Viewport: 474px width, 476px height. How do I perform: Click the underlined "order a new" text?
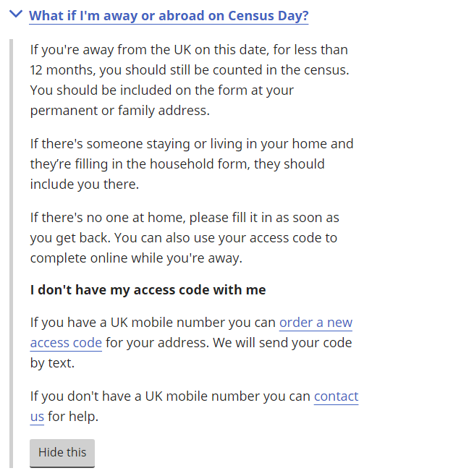pos(316,323)
